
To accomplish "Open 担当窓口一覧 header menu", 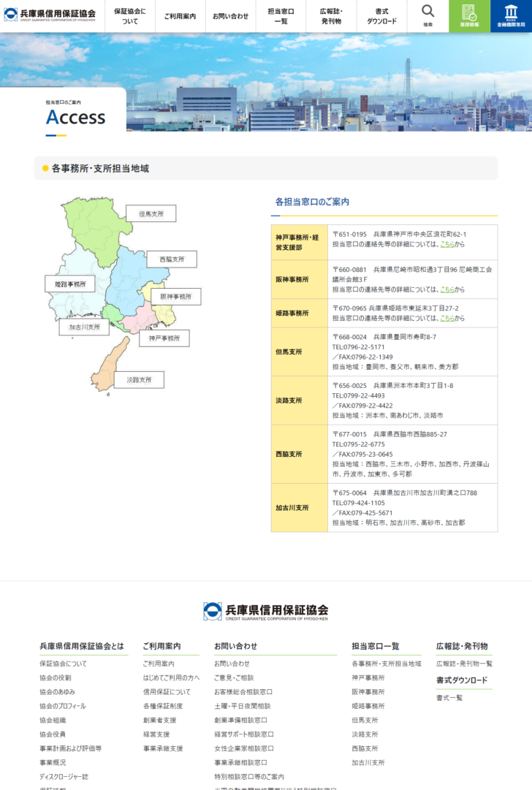I will [281, 16].
